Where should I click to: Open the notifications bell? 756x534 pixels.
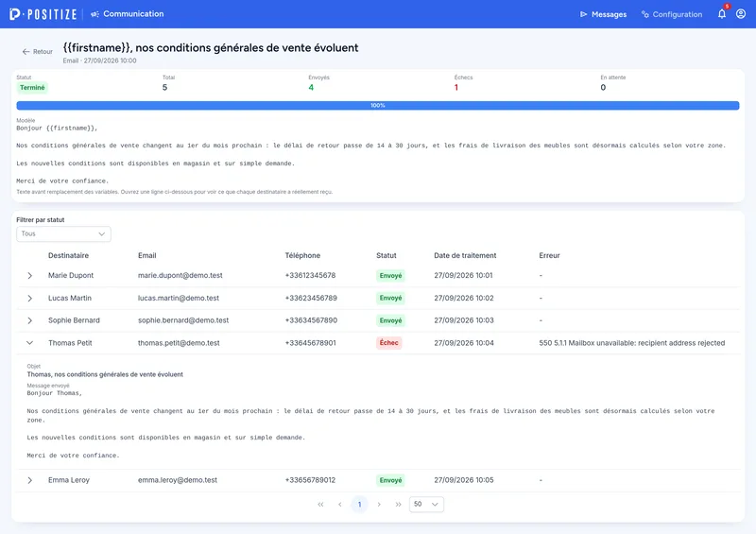pyautogui.click(x=722, y=13)
